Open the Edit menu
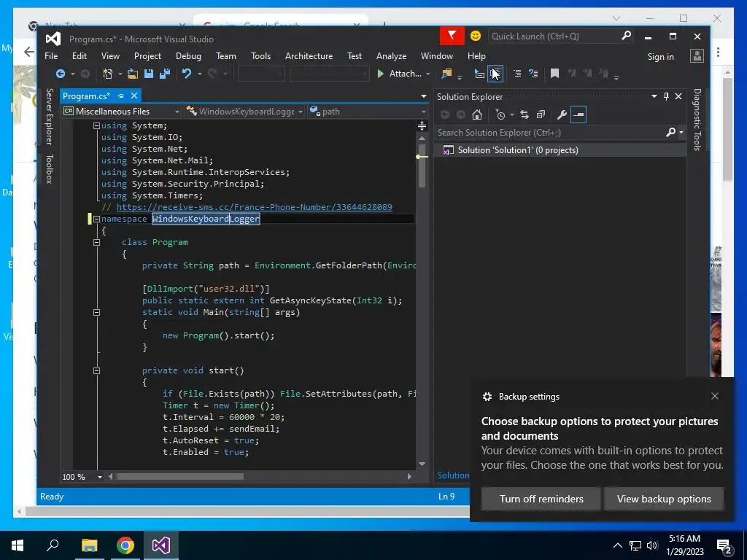Image resolution: width=747 pixels, height=560 pixels. 79,56
